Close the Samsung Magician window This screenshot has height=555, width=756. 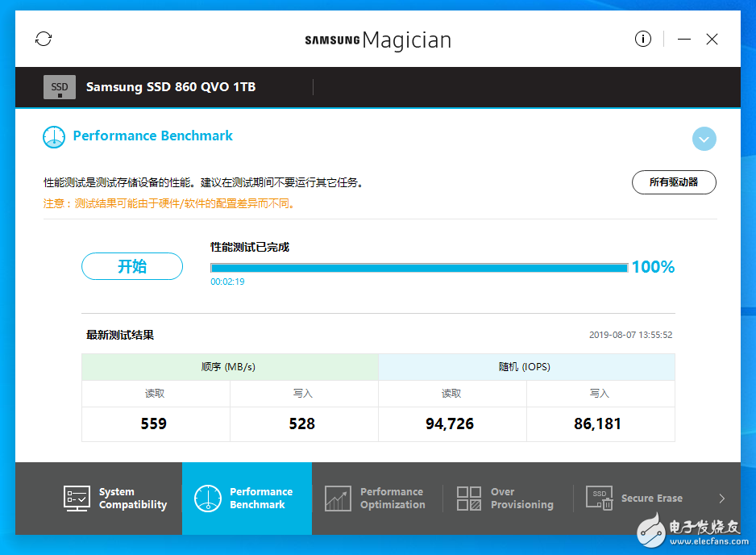tap(712, 39)
